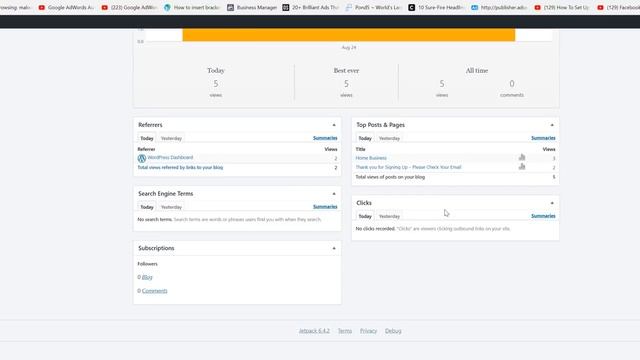Open the 10 Sure-Fire Headlines bookmark
Viewport: 640px width, 360px height.
[436, 7]
